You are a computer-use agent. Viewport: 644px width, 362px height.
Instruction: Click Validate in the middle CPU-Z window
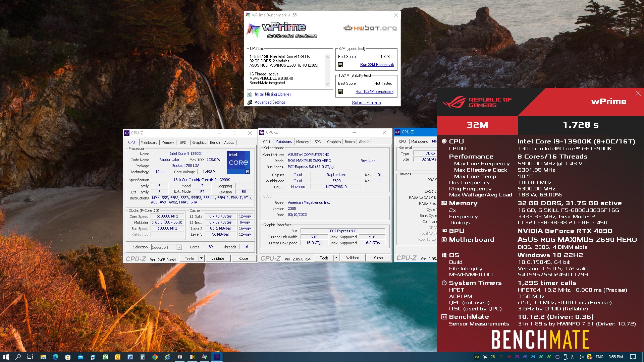353,258
